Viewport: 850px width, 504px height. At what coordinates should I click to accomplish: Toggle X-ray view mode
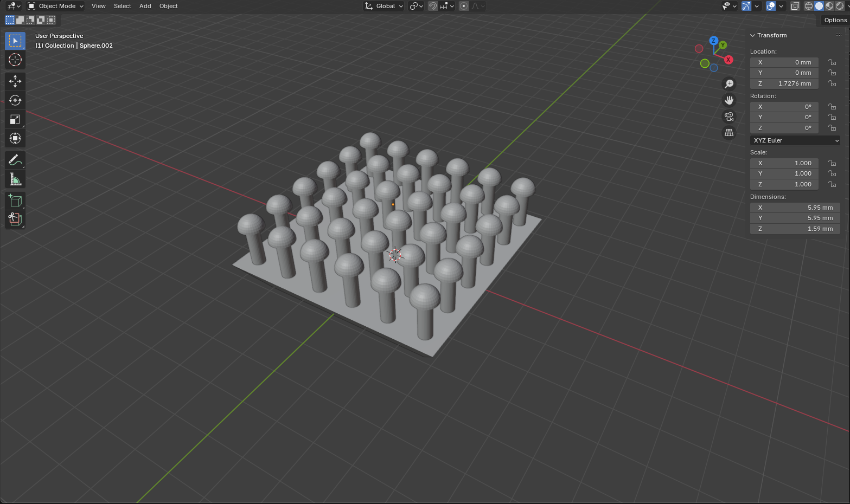(x=795, y=6)
